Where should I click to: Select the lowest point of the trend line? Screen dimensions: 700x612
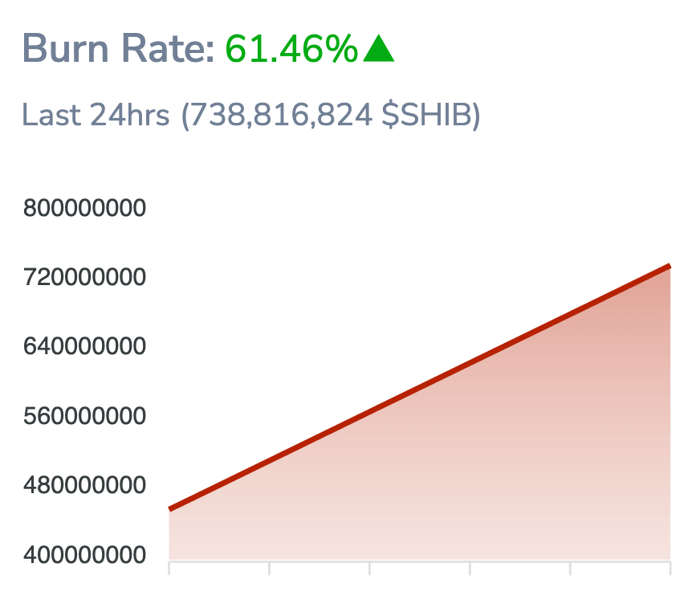(x=170, y=508)
